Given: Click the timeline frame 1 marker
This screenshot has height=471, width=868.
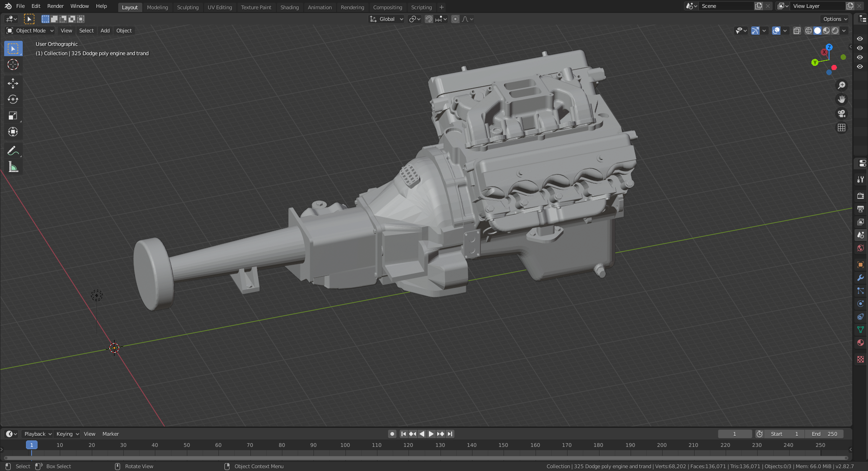Looking at the screenshot, I should coord(32,445).
